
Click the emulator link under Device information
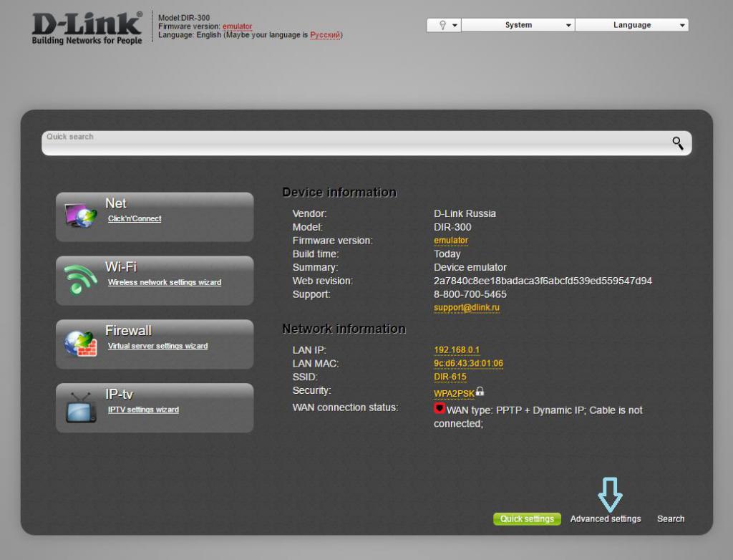(x=451, y=241)
